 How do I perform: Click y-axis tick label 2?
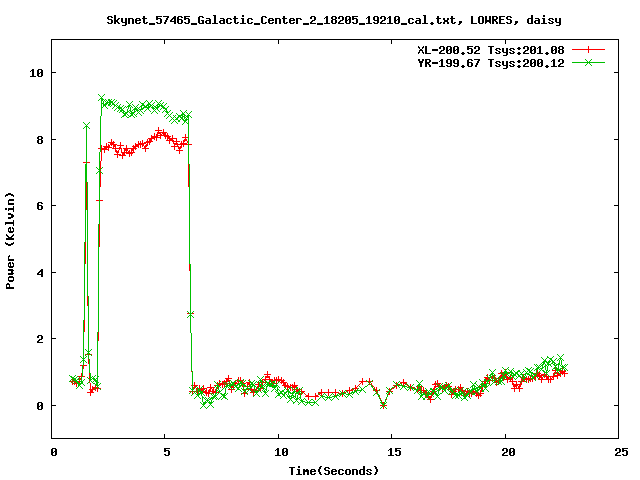(40, 339)
